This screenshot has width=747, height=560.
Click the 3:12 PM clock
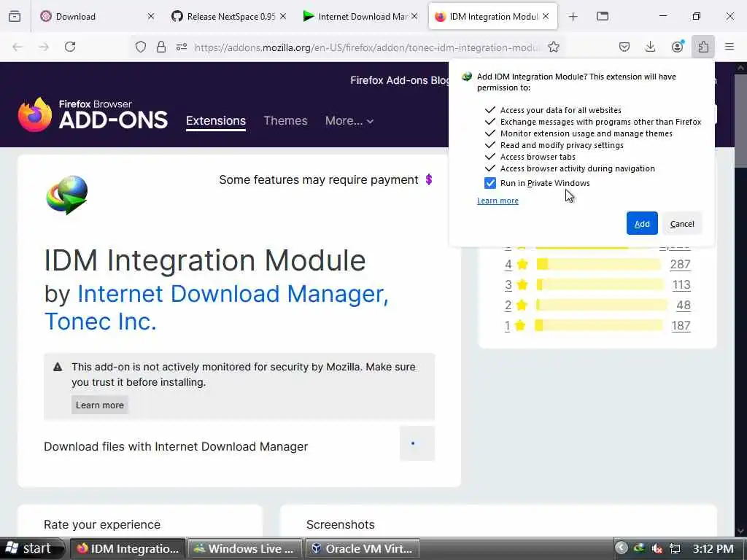[x=713, y=548]
